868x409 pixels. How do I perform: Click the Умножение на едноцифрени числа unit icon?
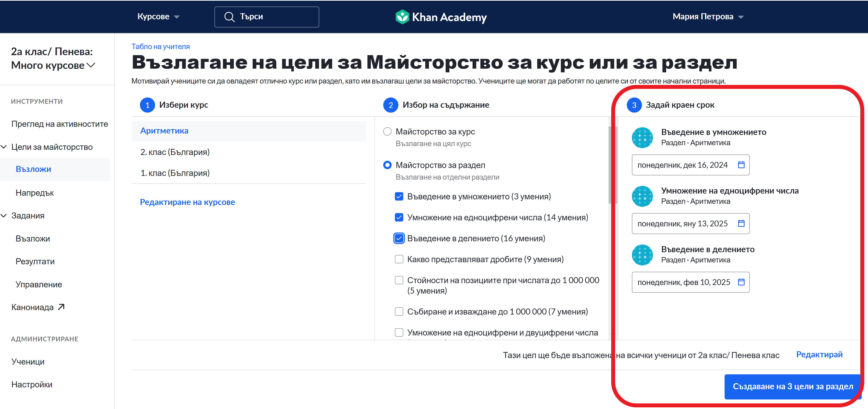(x=642, y=196)
